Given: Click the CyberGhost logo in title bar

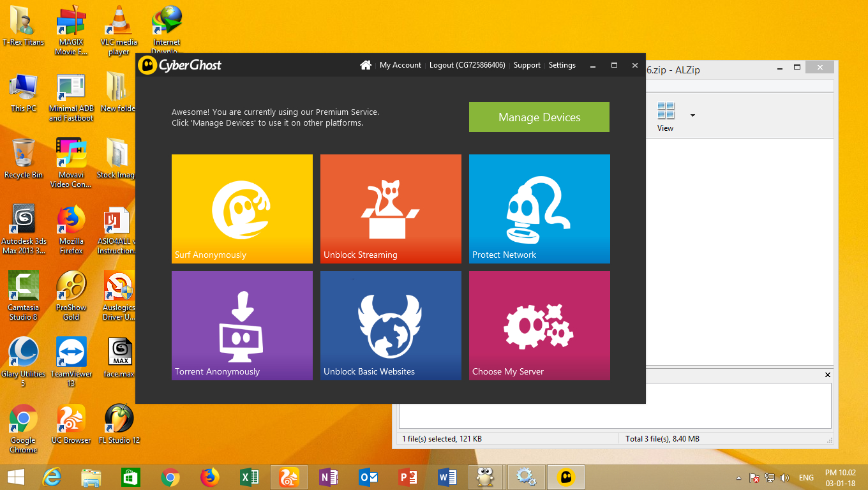Looking at the screenshot, I should [x=180, y=65].
